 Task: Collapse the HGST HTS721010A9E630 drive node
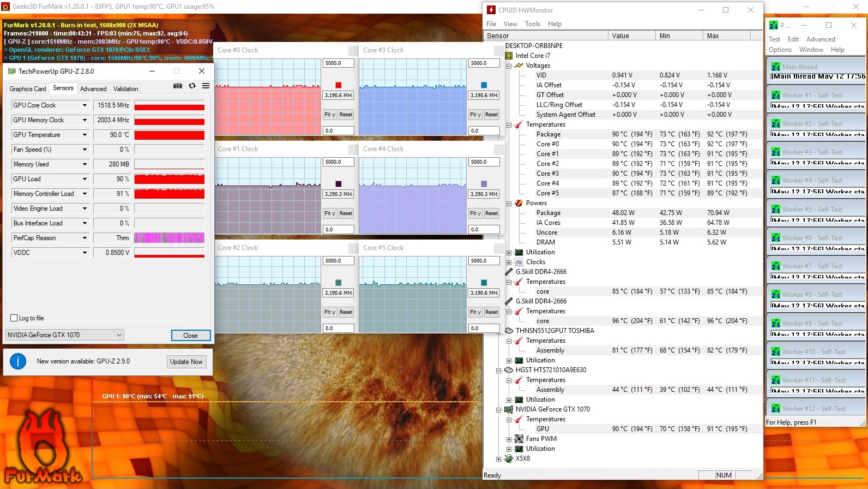(498, 370)
